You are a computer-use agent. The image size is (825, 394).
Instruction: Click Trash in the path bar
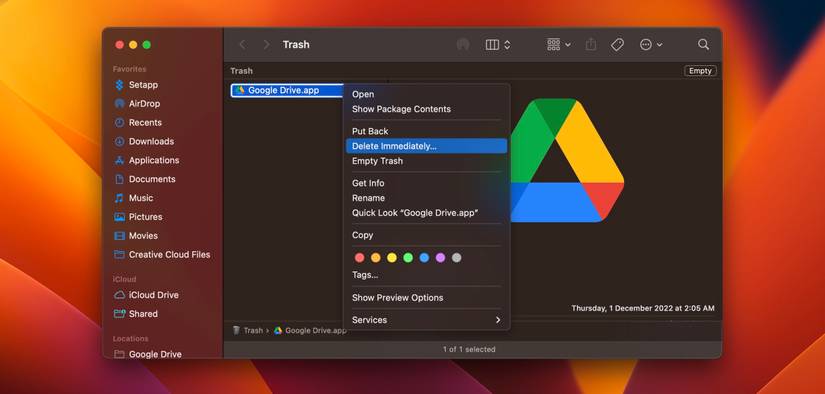248,331
